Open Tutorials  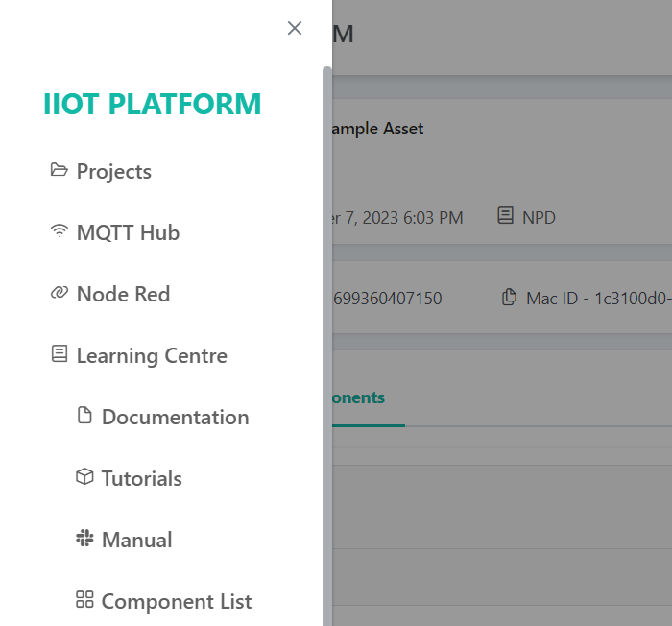click(142, 478)
